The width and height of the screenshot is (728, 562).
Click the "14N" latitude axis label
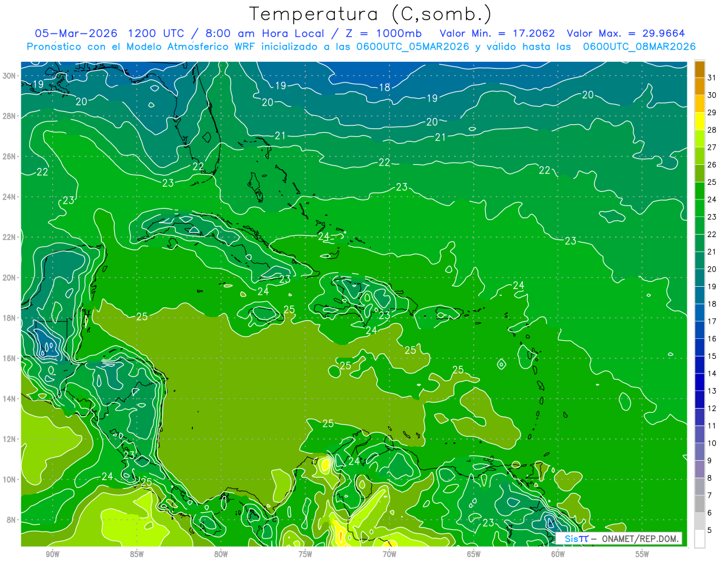[10, 399]
